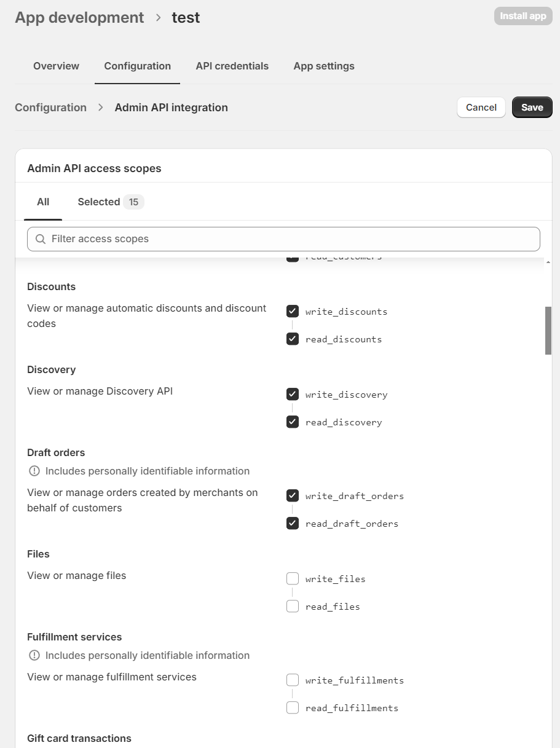Click the breadcrumb chevron after App development
560x748 pixels.
(x=159, y=18)
